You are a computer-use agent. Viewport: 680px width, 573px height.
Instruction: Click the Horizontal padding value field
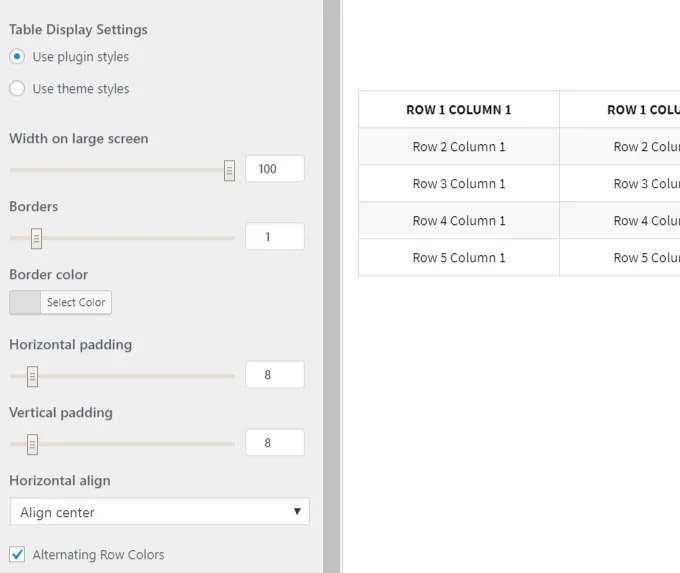274,375
